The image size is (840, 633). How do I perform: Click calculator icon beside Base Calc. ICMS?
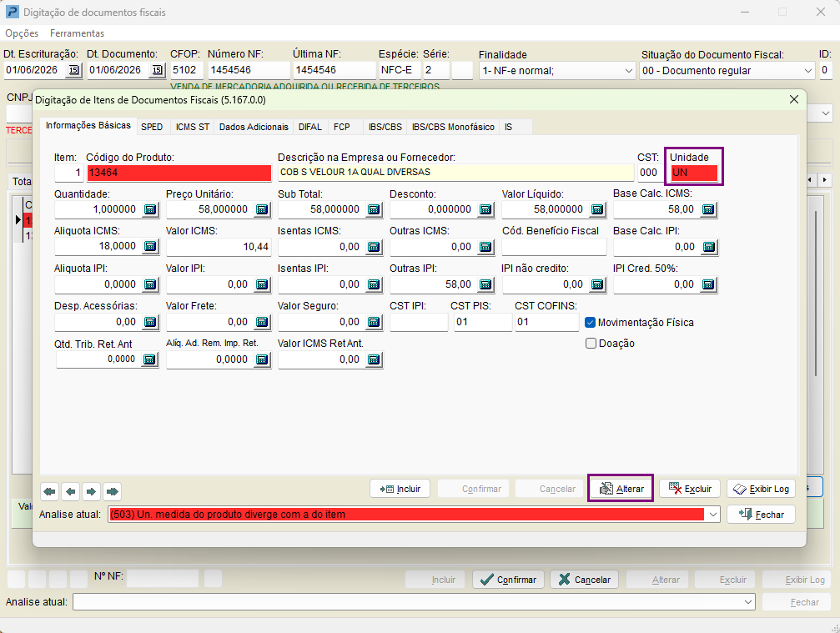708,209
